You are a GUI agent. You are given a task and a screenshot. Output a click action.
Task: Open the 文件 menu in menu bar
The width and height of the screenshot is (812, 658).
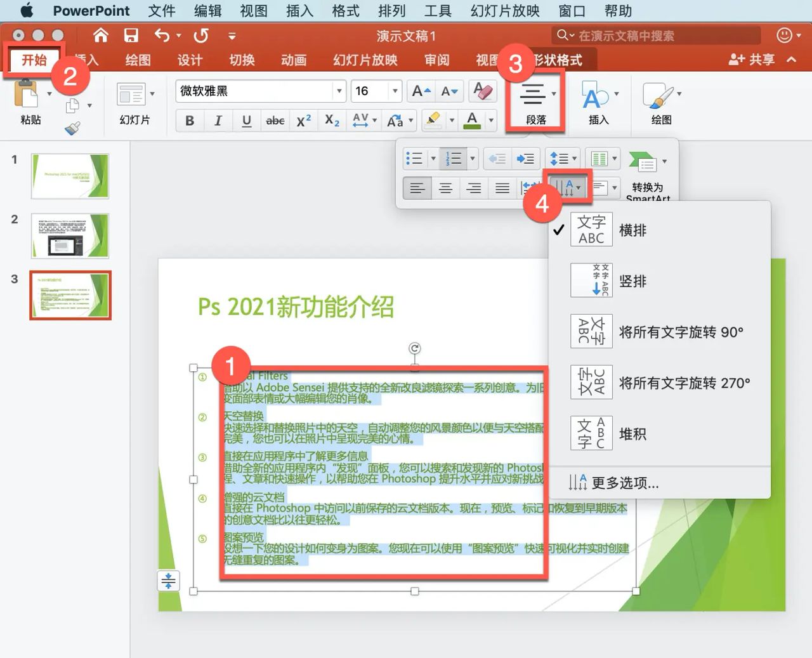click(x=162, y=11)
